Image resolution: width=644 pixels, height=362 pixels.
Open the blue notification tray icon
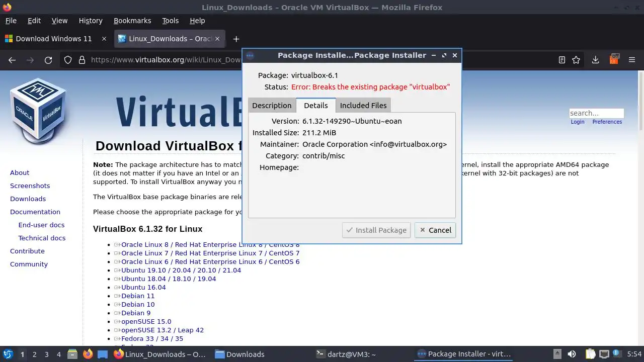point(616,354)
